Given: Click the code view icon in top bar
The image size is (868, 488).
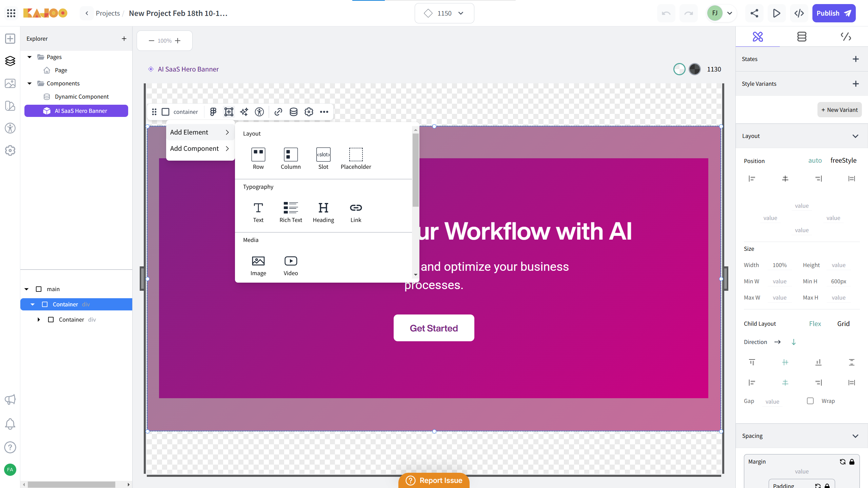Looking at the screenshot, I should pos(799,13).
